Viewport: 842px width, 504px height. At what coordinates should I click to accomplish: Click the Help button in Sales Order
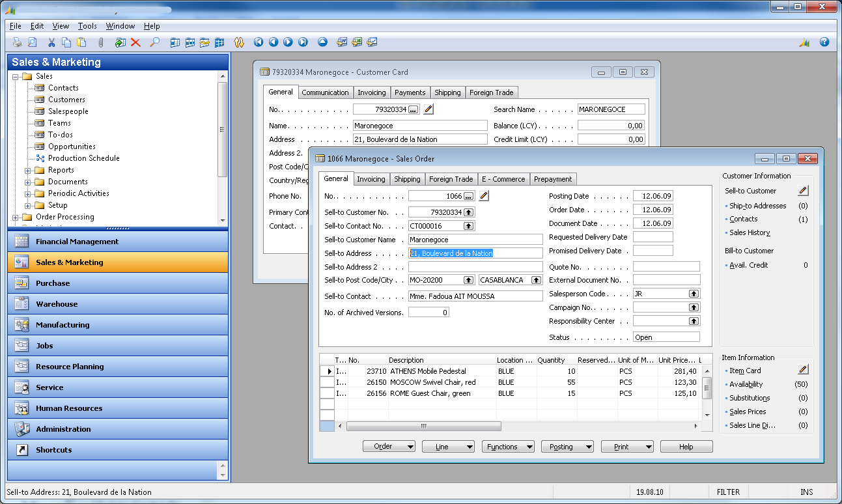click(x=686, y=447)
